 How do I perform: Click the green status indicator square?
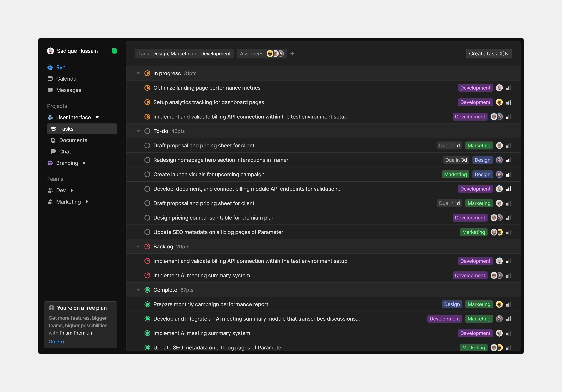pyautogui.click(x=114, y=51)
